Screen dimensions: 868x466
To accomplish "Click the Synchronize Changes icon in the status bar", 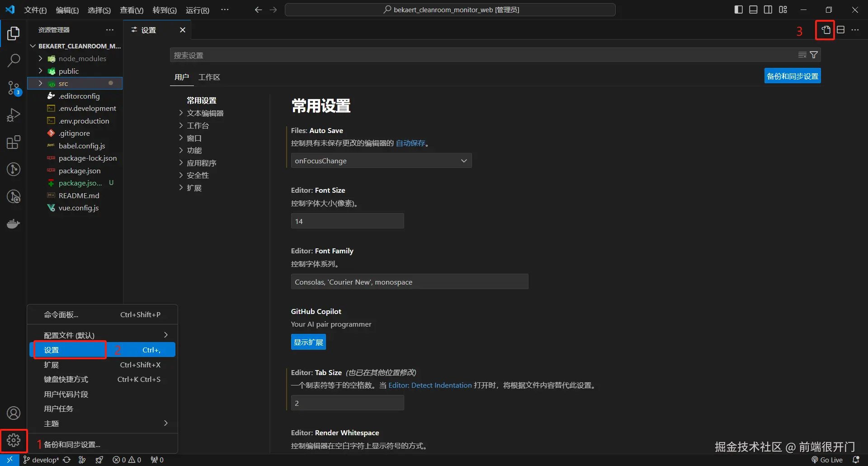I will [67, 460].
